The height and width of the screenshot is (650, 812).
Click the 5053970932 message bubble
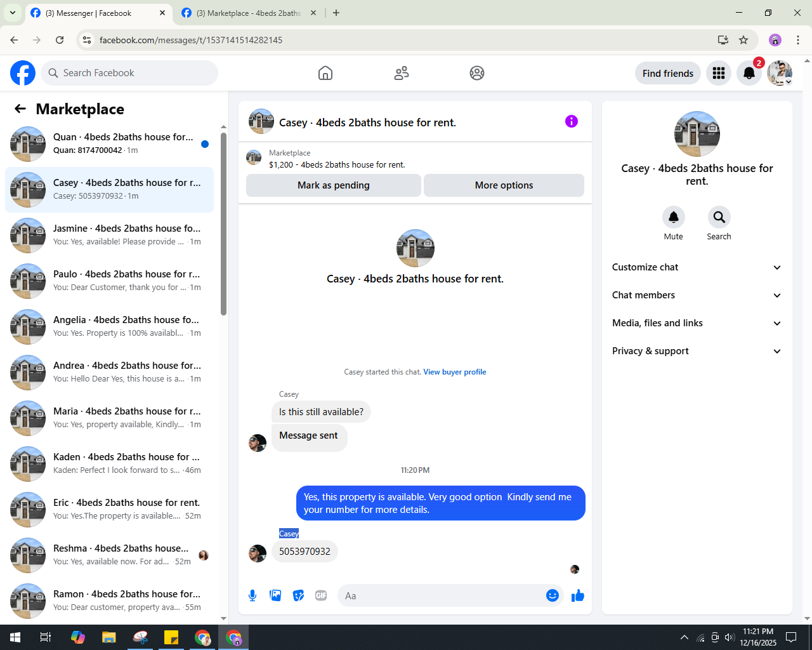click(304, 552)
